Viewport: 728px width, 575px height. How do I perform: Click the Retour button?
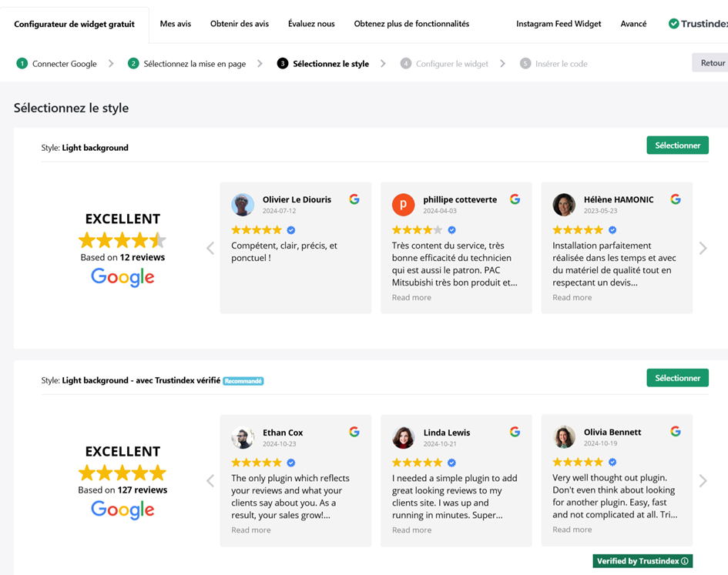(x=711, y=62)
